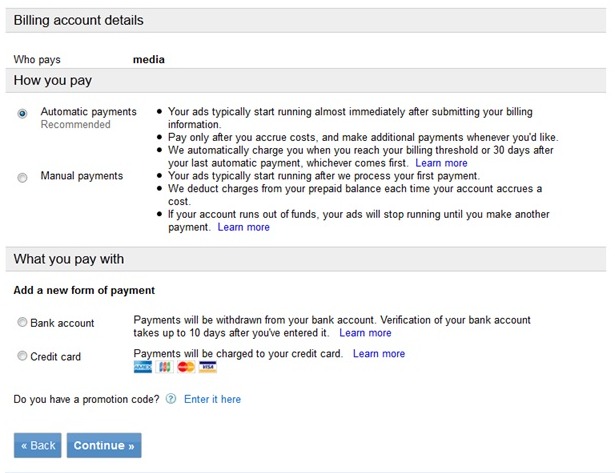Click the Credit card label text

coord(56,357)
